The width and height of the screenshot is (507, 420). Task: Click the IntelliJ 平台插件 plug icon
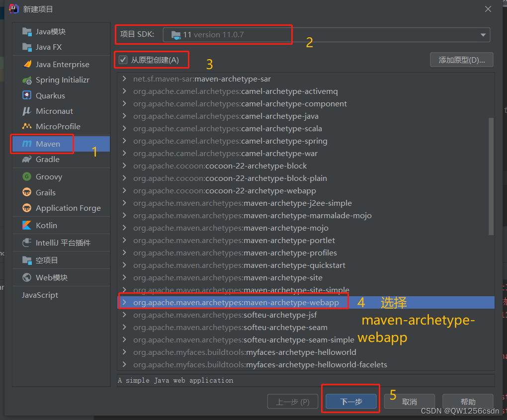coord(27,243)
